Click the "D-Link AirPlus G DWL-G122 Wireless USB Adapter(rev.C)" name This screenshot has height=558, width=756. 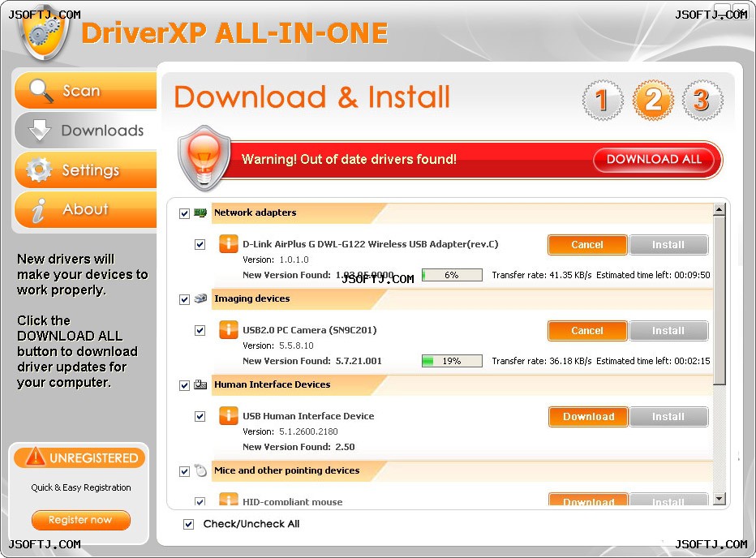(x=370, y=244)
